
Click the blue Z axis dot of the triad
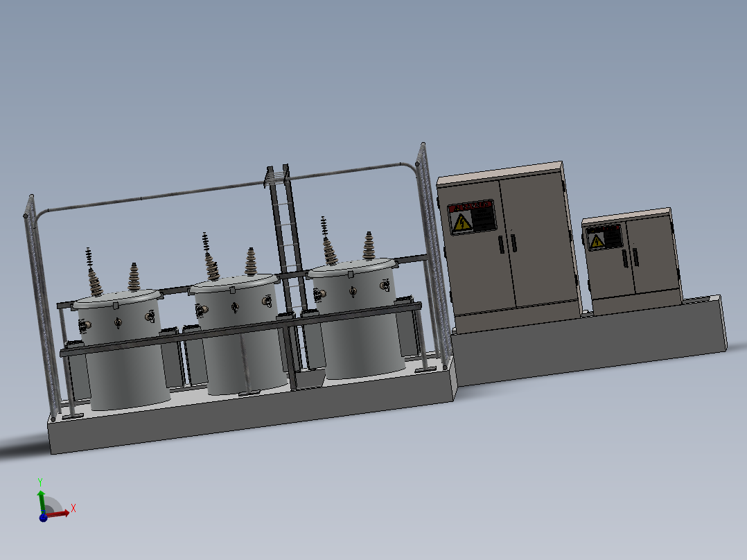(x=43, y=518)
